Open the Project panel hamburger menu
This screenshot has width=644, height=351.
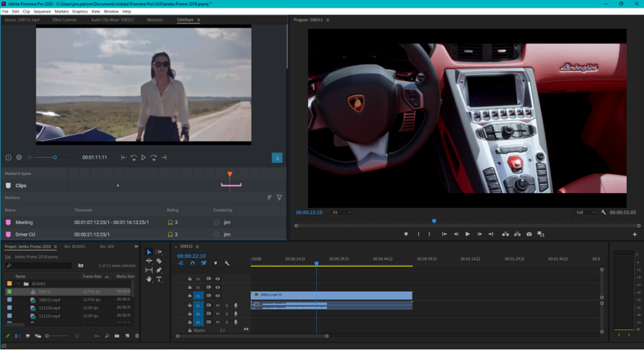tap(55, 247)
